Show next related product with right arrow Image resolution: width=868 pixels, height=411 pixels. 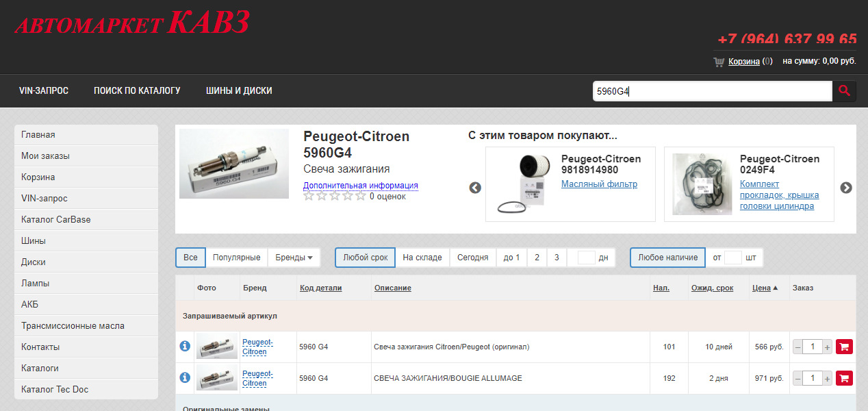[x=846, y=188]
